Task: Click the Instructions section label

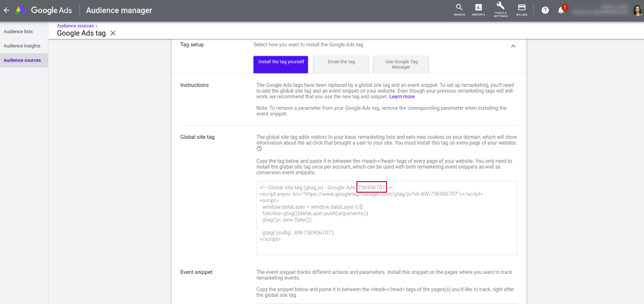Action: coord(195,85)
